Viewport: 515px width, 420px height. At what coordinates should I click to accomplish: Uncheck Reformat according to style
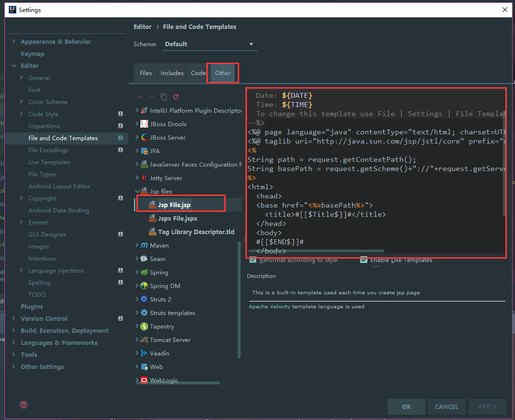click(x=253, y=260)
